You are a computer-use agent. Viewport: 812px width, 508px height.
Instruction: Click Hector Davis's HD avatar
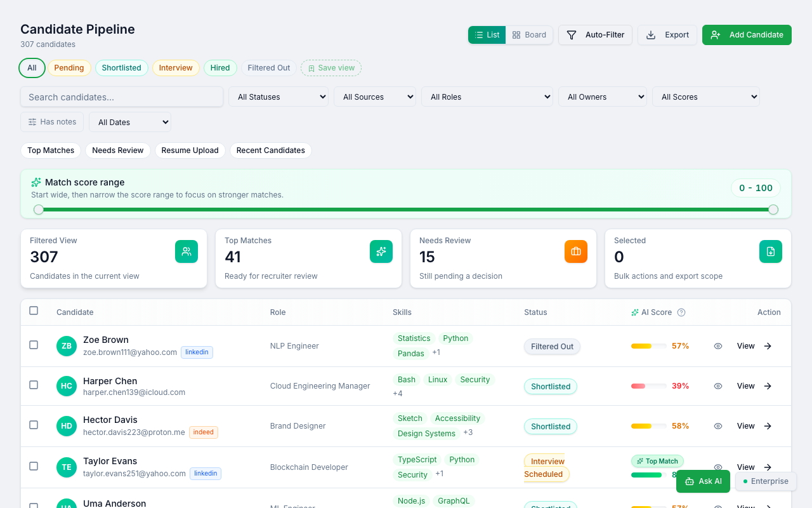[67, 426]
